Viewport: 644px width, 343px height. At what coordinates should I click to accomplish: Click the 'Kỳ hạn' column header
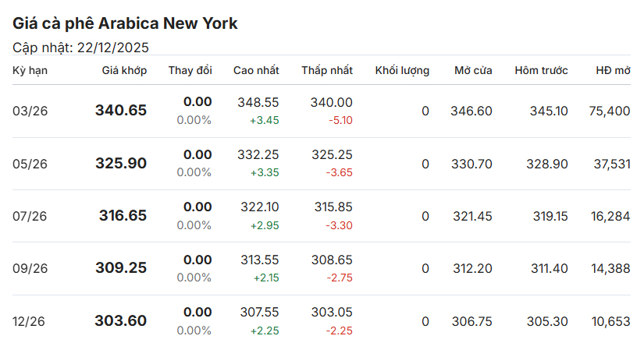[x=30, y=71]
